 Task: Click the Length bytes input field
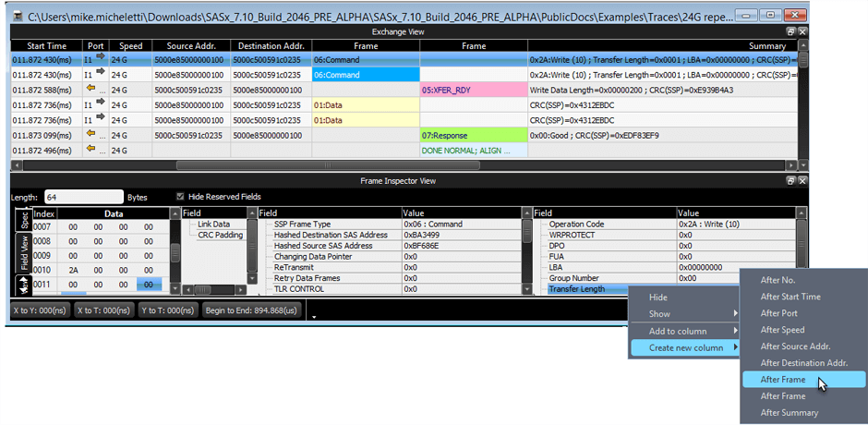click(83, 197)
